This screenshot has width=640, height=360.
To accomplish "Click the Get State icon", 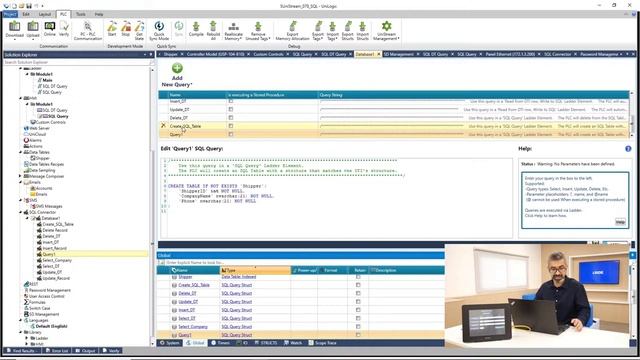I will tap(139, 31).
